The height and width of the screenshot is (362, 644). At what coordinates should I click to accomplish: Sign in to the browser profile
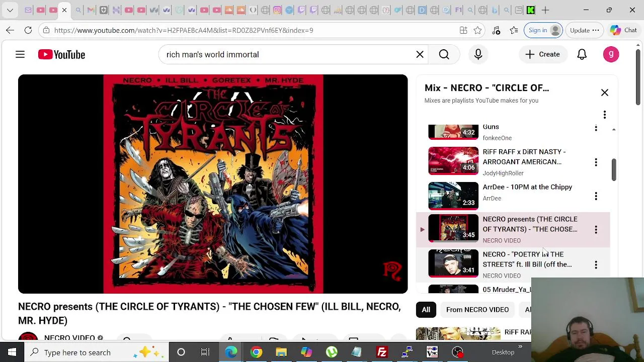click(544, 30)
